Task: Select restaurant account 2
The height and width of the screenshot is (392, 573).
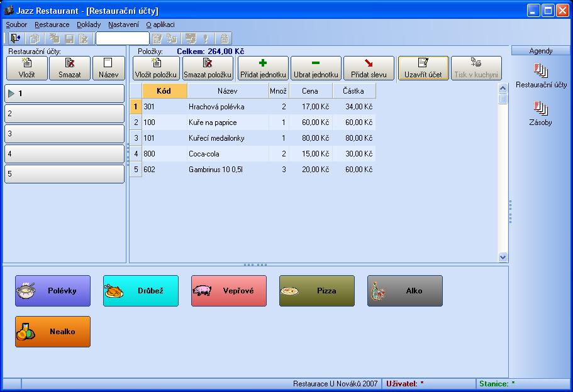Action: (64, 114)
